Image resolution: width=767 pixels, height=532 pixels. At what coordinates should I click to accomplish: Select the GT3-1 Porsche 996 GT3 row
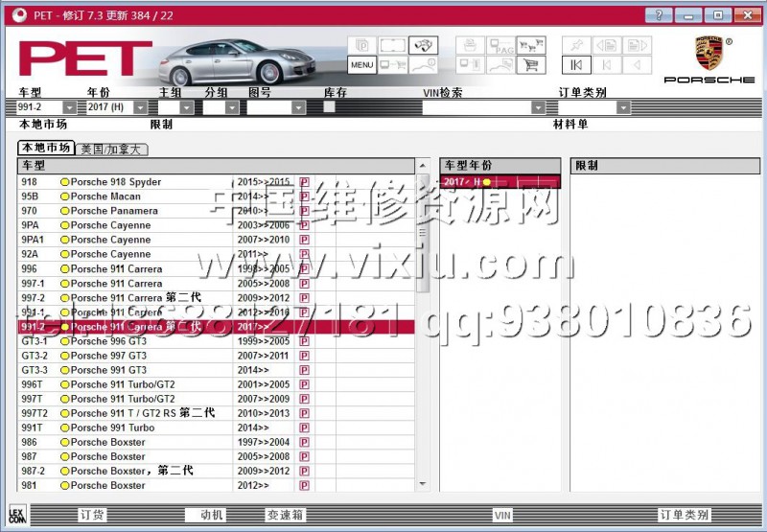point(216,341)
